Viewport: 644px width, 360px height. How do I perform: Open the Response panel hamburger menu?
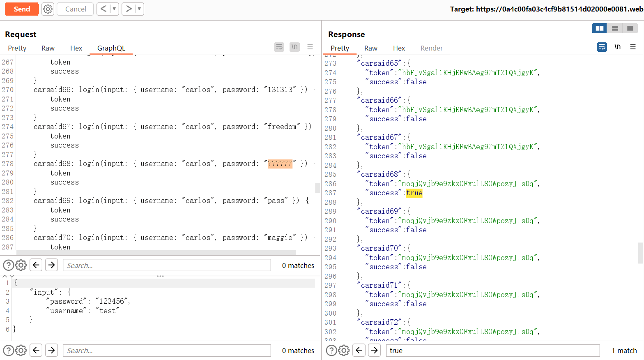pos(633,47)
